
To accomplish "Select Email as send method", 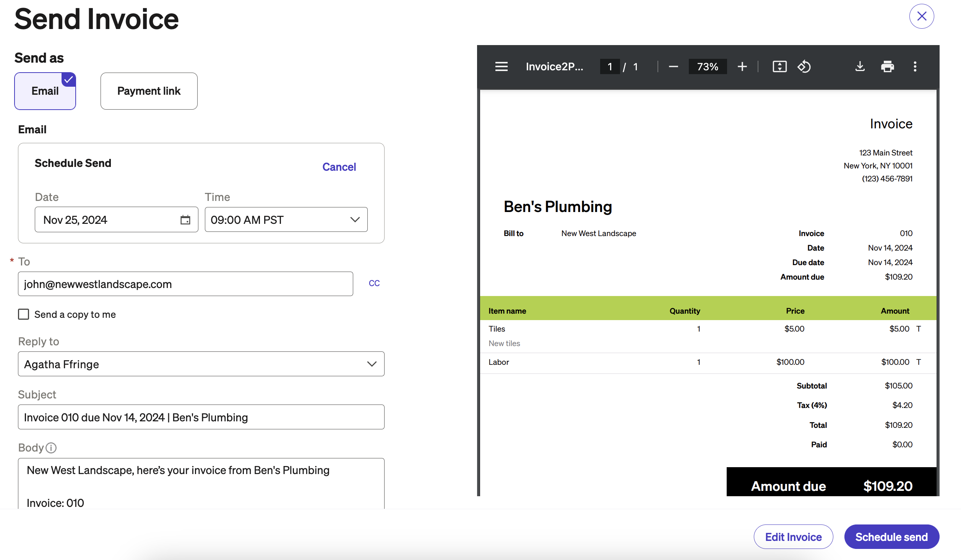I will [x=45, y=91].
